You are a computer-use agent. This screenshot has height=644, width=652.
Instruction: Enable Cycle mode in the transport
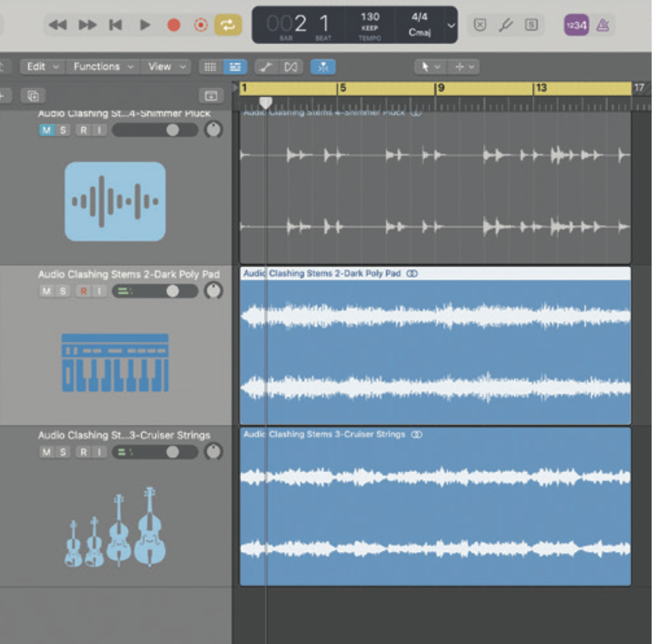coord(228,25)
